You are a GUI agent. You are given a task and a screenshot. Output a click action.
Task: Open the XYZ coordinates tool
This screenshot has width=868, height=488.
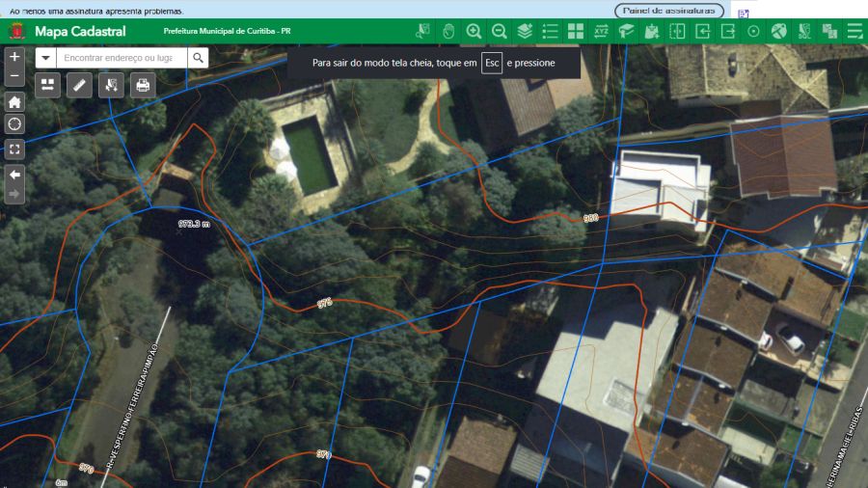point(601,31)
